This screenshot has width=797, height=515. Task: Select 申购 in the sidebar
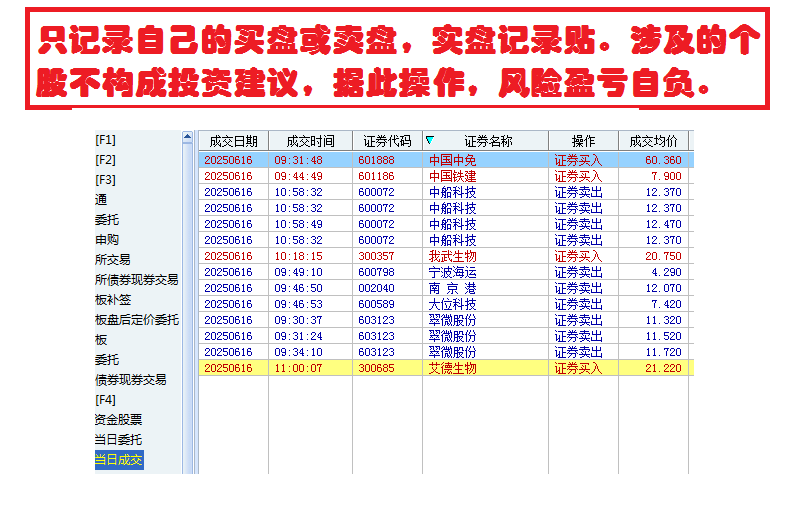[x=107, y=240]
